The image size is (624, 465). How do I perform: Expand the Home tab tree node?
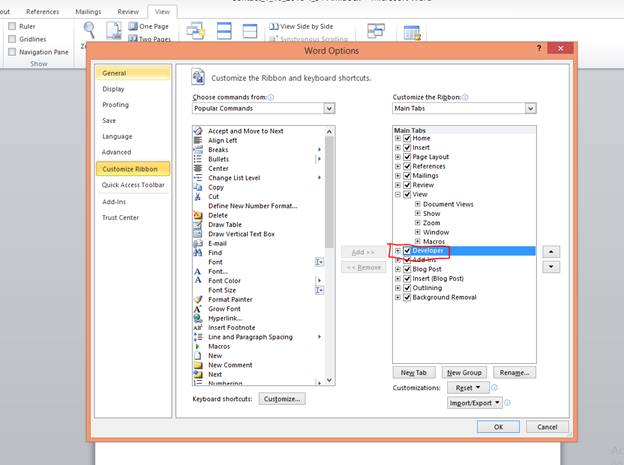click(x=398, y=138)
